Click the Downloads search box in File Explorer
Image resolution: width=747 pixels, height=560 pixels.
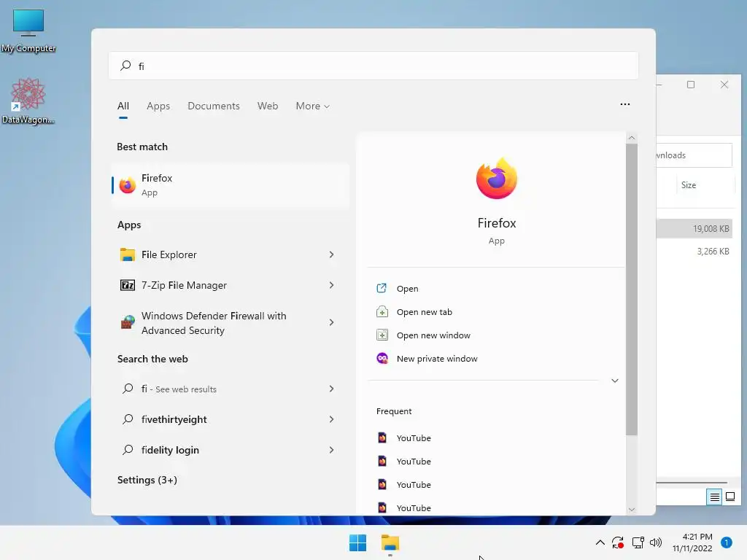(694, 155)
